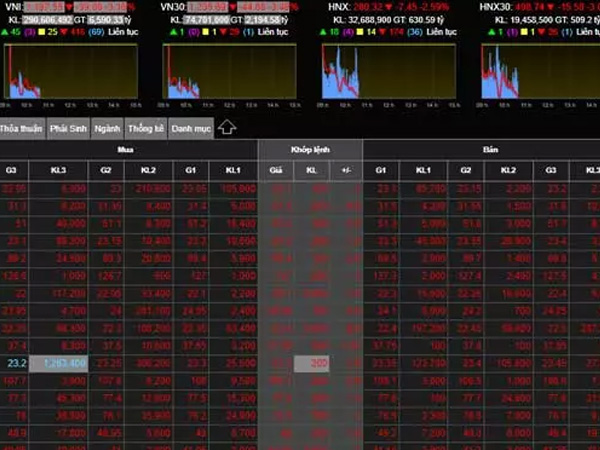
Task: Open the Danh mục tab
Action: pos(191,129)
